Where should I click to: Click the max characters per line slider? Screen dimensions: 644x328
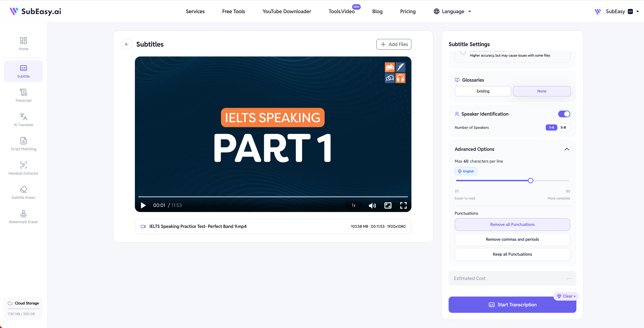(x=512, y=181)
